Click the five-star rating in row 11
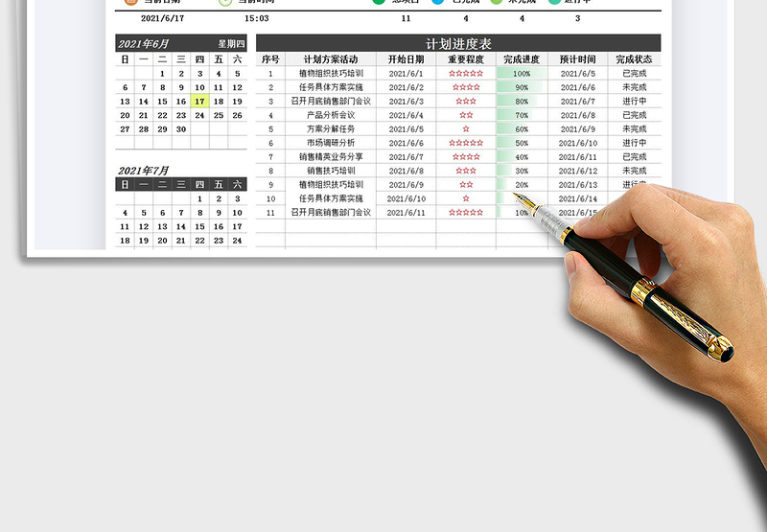The height and width of the screenshot is (532, 767). pyautogui.click(x=466, y=212)
